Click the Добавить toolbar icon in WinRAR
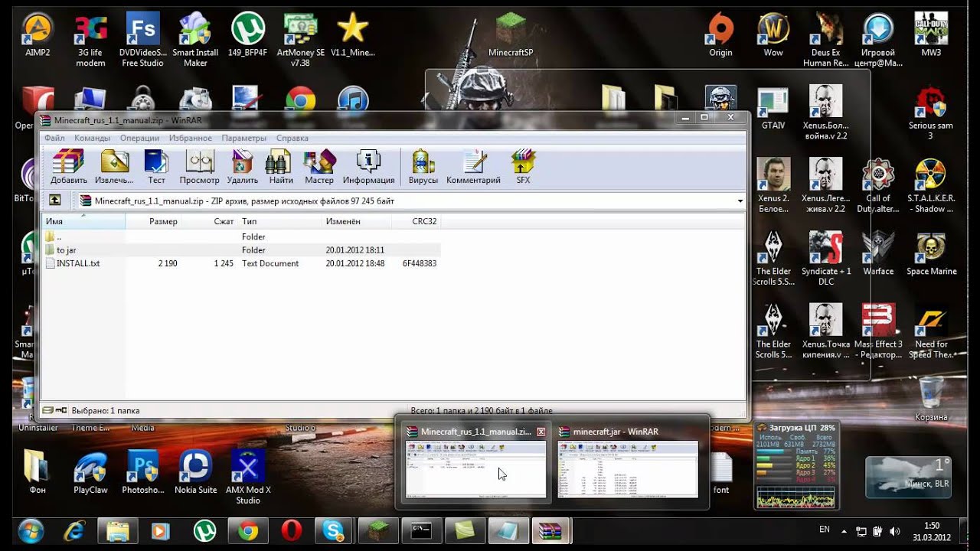The height and width of the screenshot is (551, 980). tap(68, 166)
